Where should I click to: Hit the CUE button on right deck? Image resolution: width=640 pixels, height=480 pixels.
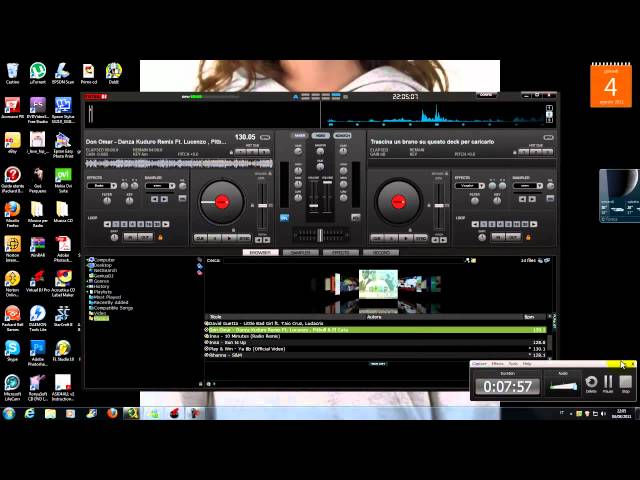click(377, 238)
